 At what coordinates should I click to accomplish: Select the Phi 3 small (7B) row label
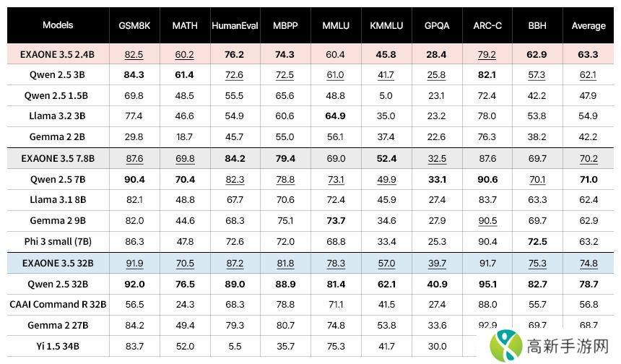pyautogui.click(x=58, y=242)
